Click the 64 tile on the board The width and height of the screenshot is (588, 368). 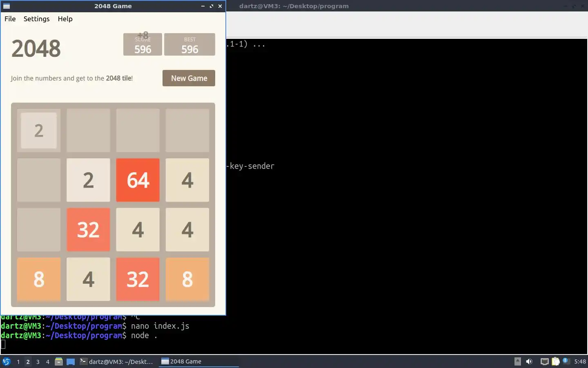(138, 180)
